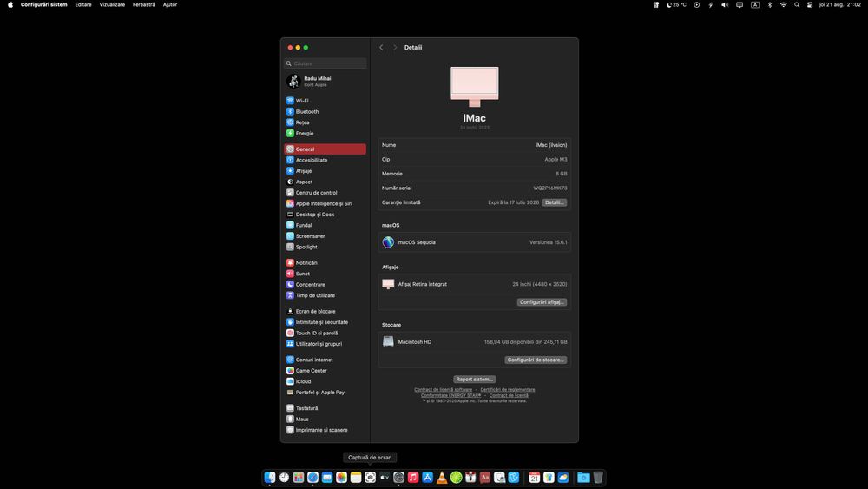Open Configurări sistem app menu
This screenshot has height=489, width=868.
43,4
